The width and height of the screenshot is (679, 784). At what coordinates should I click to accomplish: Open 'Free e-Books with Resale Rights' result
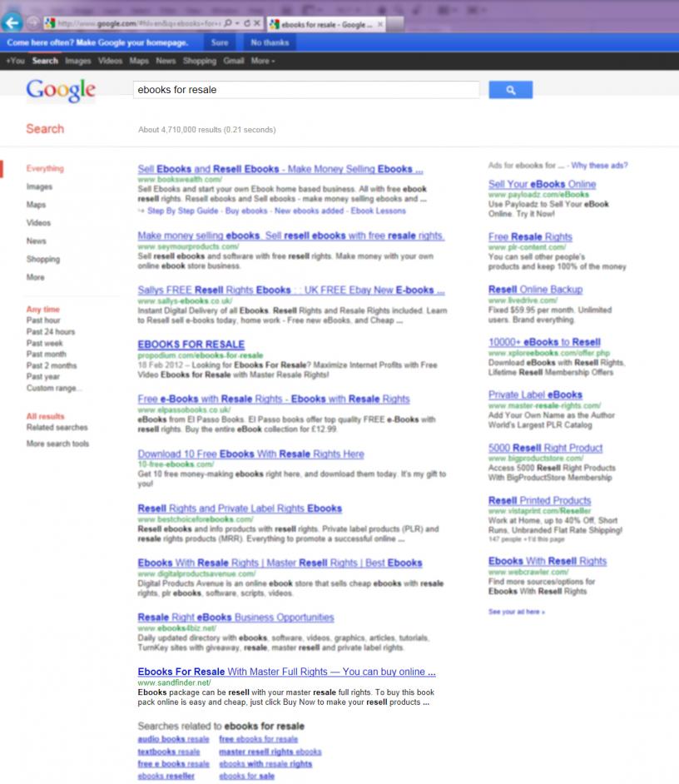tap(274, 399)
